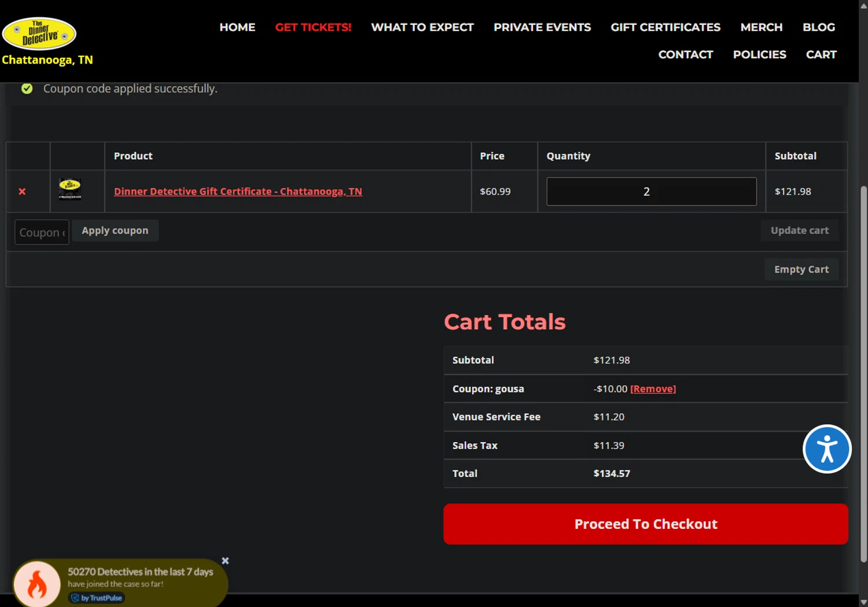Open the Dinner Detective logo homepage
This screenshot has height=607, width=868.
coord(39,34)
